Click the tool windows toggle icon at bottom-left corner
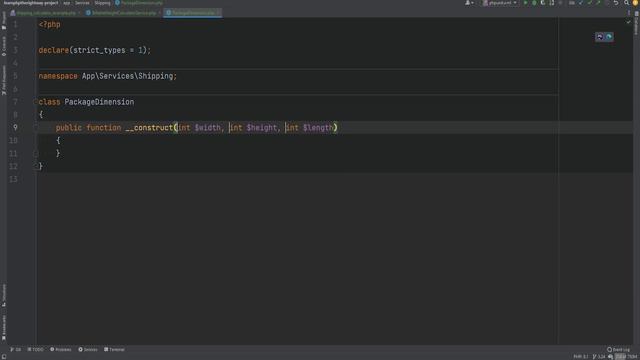 [4, 357]
